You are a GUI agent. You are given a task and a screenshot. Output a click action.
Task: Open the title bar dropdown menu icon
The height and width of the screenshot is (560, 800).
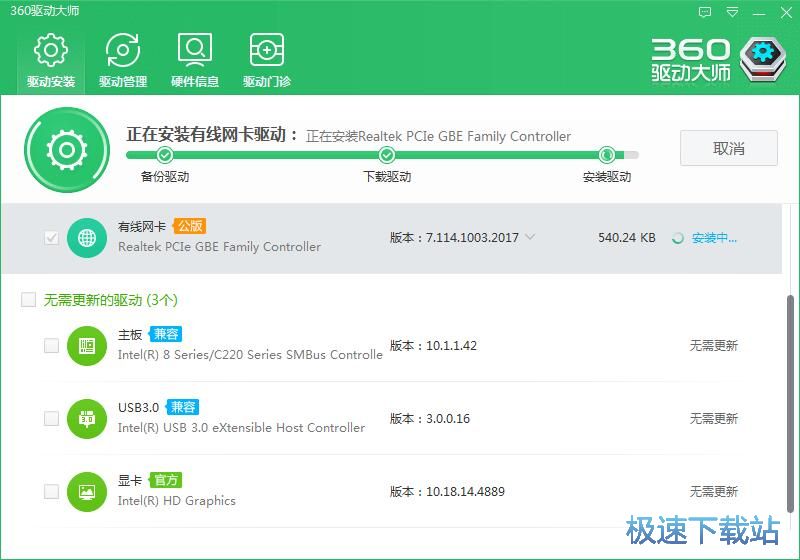pos(732,12)
